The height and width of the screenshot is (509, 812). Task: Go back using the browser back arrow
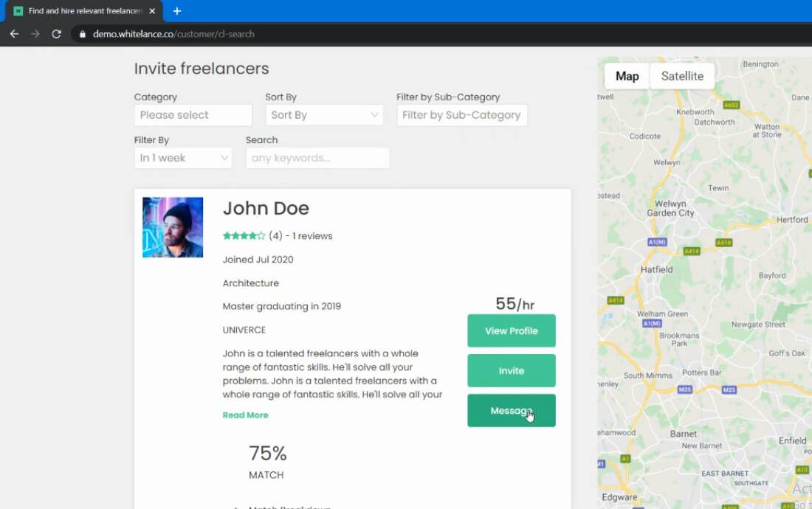[15, 34]
